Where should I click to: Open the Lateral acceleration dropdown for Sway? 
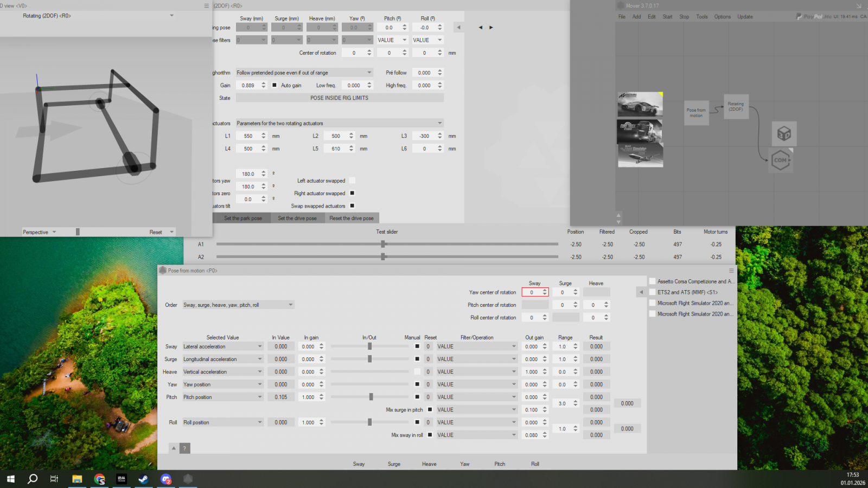tap(222, 346)
